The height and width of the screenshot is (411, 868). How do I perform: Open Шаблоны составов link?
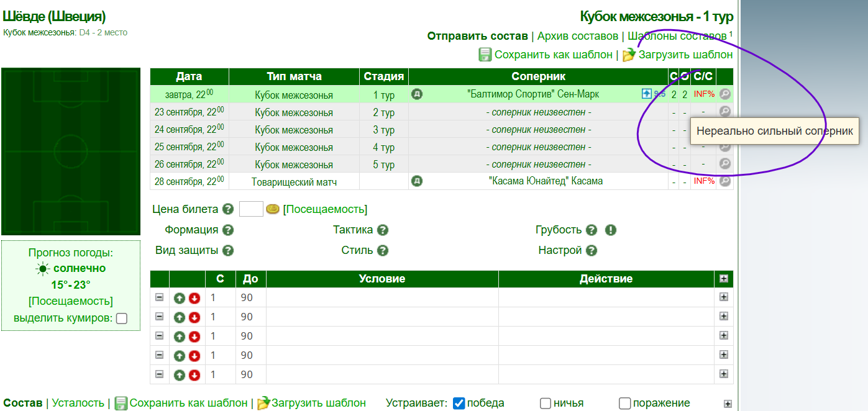click(677, 36)
